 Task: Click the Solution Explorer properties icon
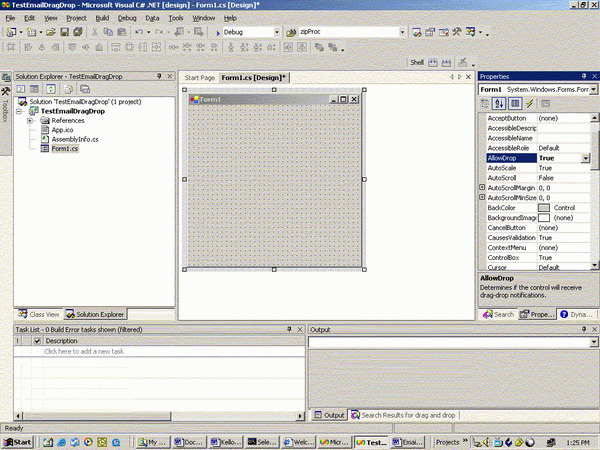pyautogui.click(x=85, y=89)
